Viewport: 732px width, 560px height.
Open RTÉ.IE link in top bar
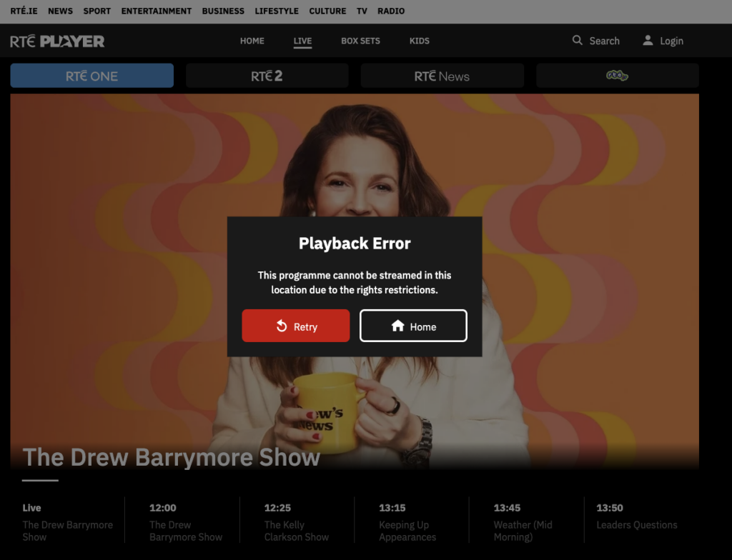24,11
